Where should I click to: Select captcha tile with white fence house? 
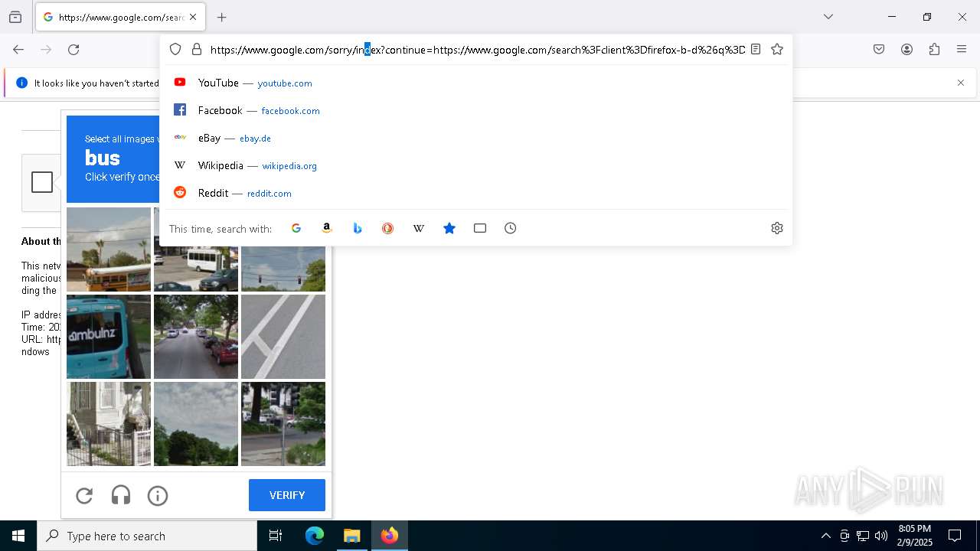point(109,424)
